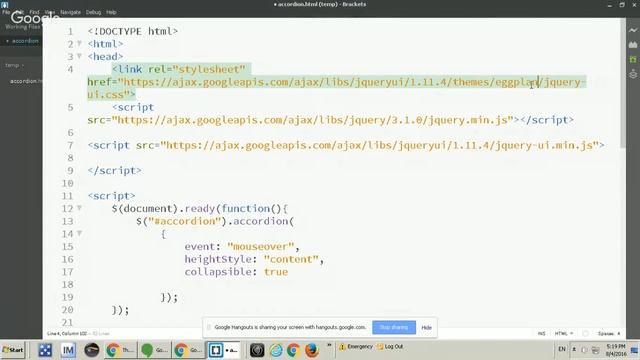Click EN language indicator in tray

(x=562, y=349)
